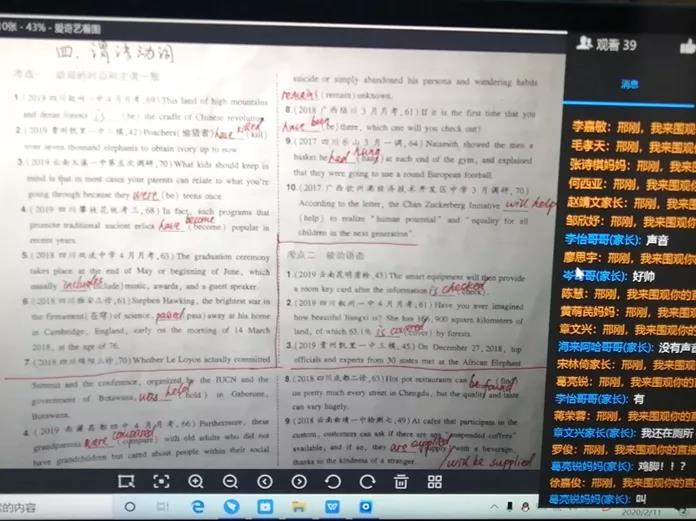Viewport: 696px width, 521px height.
Task: Delete the image with the trash icon
Action: [x=401, y=481]
